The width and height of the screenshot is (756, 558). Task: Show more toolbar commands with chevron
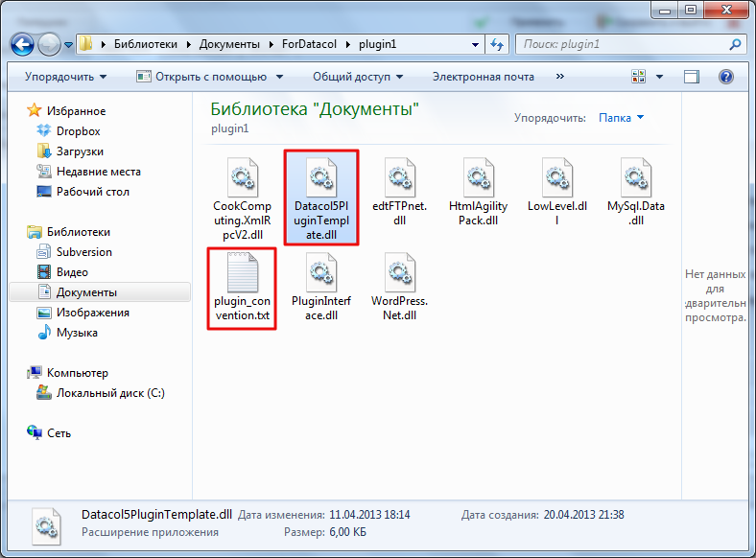(x=559, y=77)
